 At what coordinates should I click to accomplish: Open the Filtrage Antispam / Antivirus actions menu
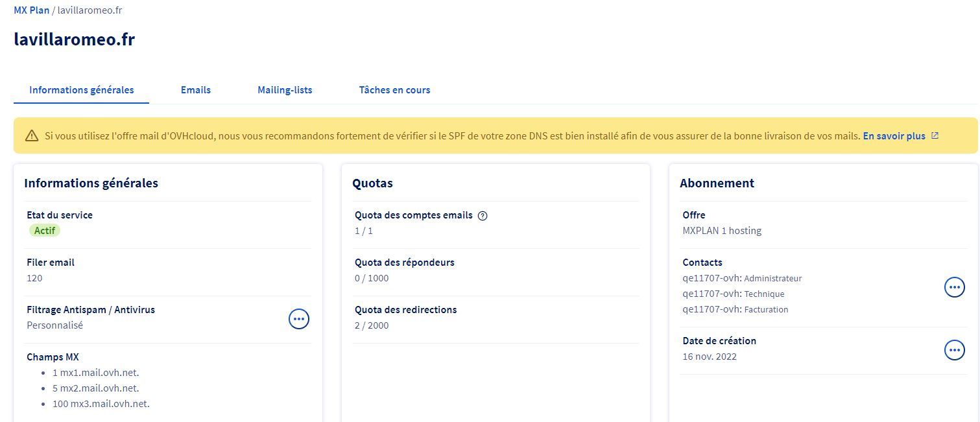(298, 318)
